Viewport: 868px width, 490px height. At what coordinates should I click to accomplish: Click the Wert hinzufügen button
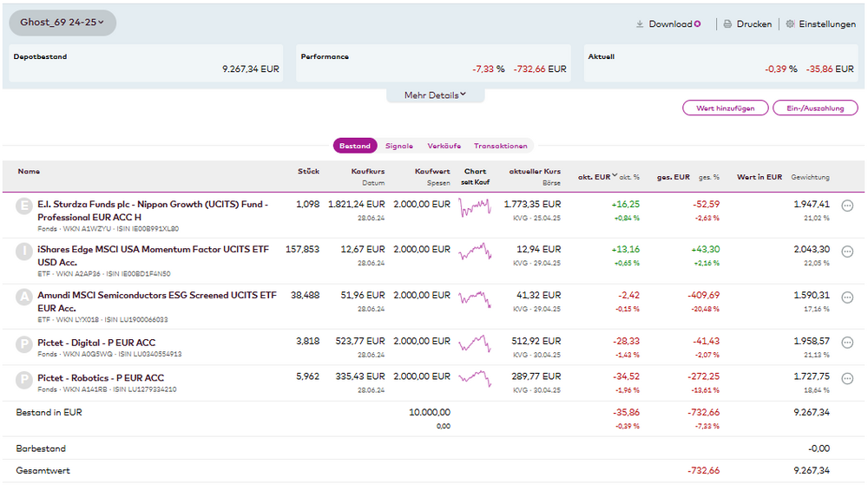click(725, 108)
